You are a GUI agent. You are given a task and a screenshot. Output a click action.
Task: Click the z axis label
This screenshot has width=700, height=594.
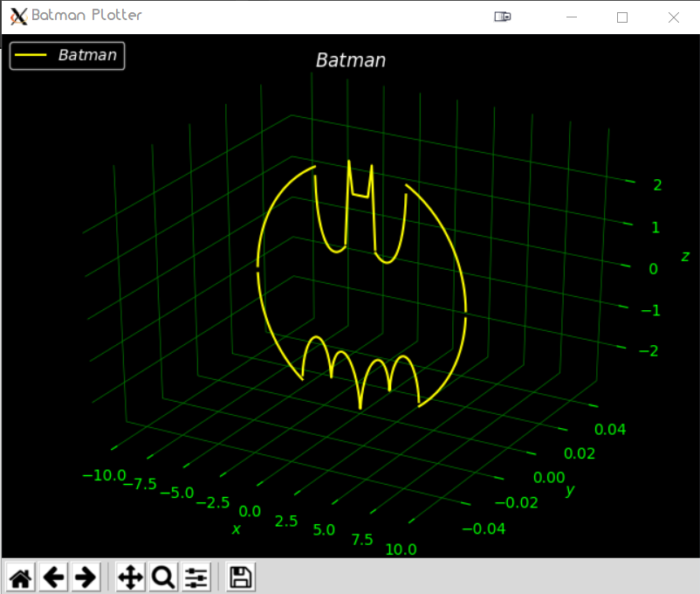(x=685, y=257)
